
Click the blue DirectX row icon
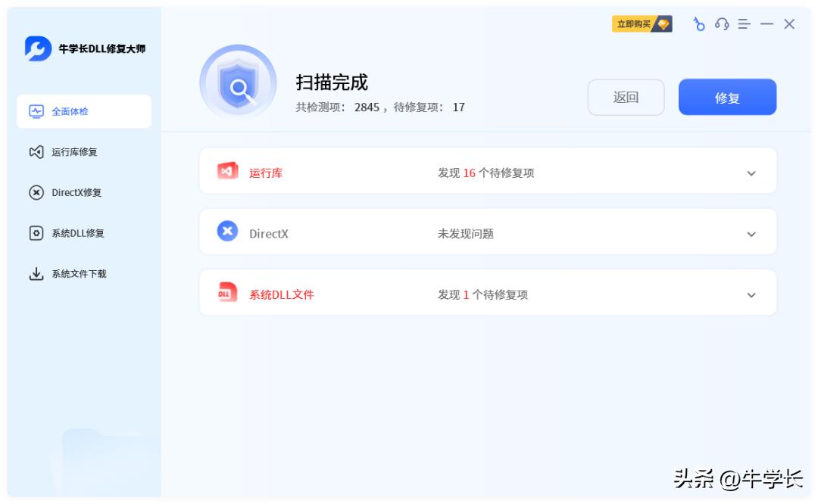pos(227,232)
